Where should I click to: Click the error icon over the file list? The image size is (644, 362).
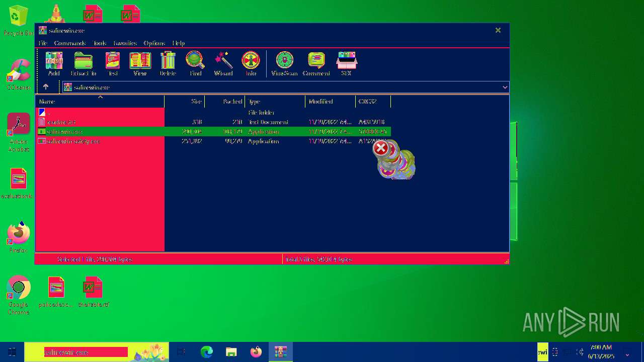point(381,148)
